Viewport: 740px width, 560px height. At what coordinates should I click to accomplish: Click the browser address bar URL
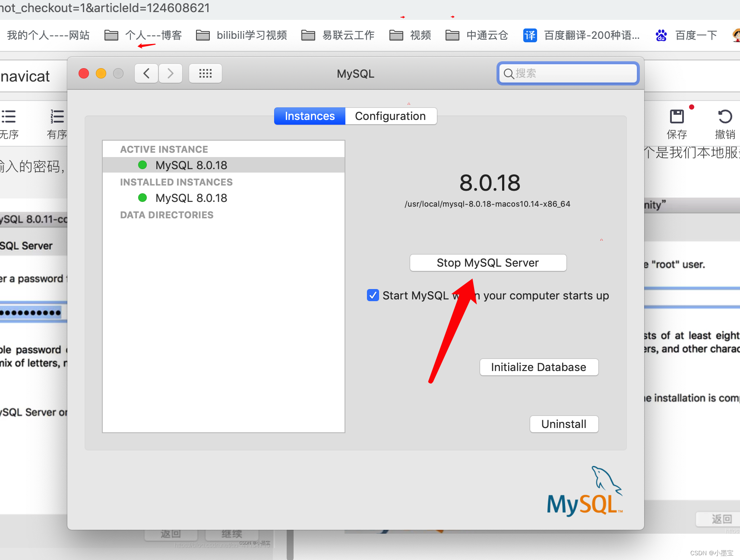105,8
